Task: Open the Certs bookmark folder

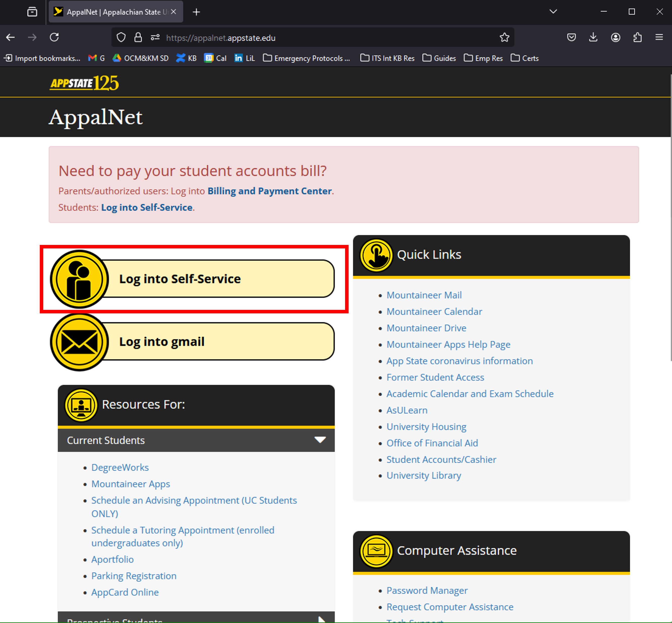Action: pyautogui.click(x=525, y=58)
